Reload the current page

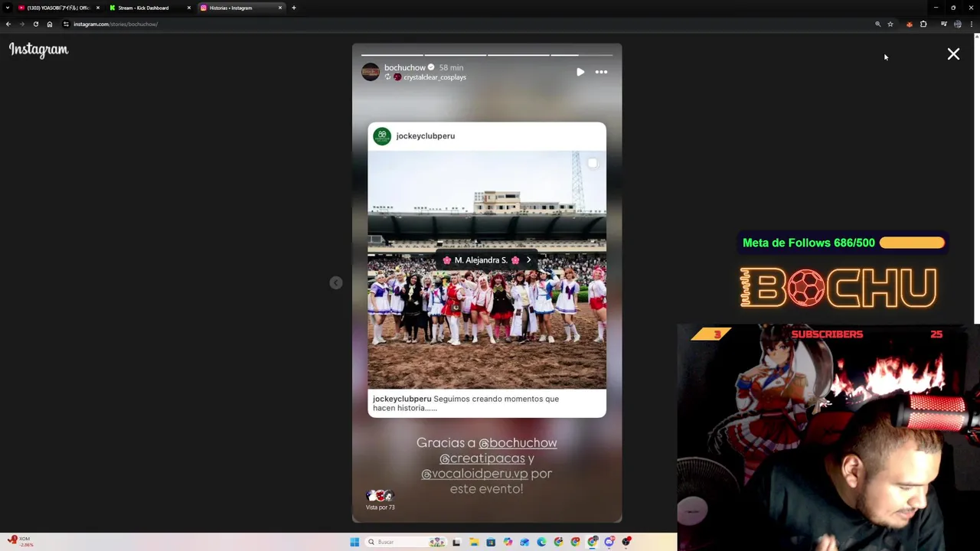35,24
